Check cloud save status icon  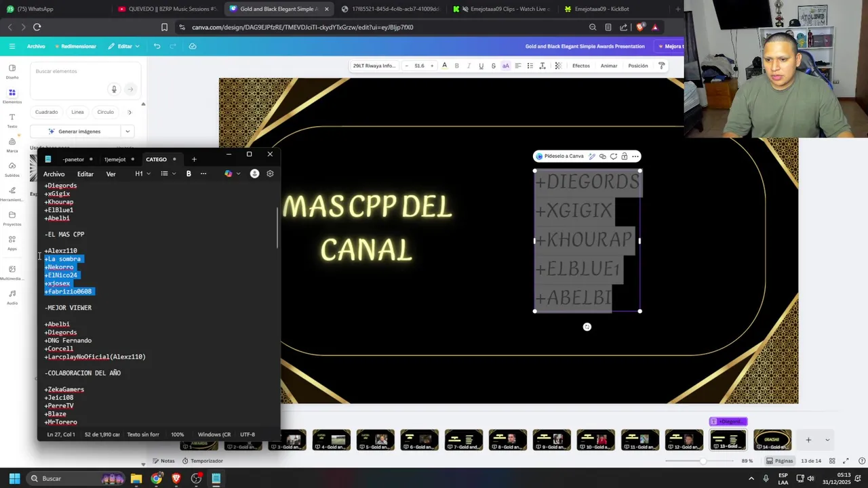(193, 46)
